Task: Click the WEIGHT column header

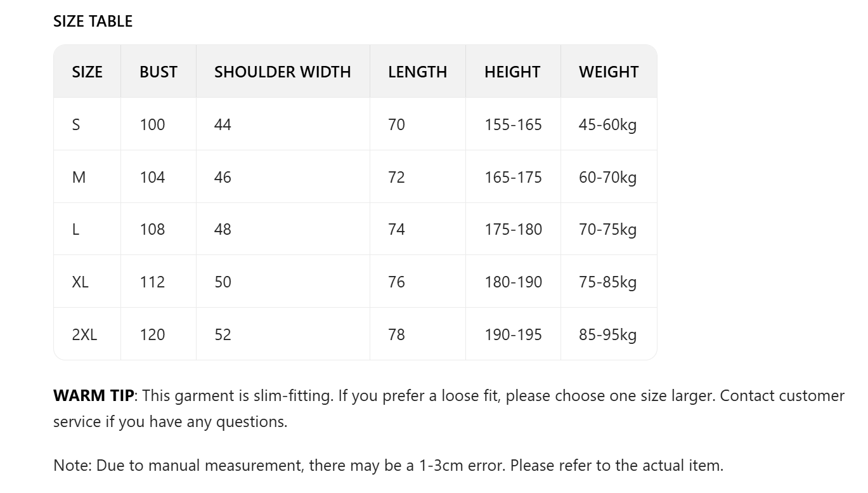Action: point(608,72)
